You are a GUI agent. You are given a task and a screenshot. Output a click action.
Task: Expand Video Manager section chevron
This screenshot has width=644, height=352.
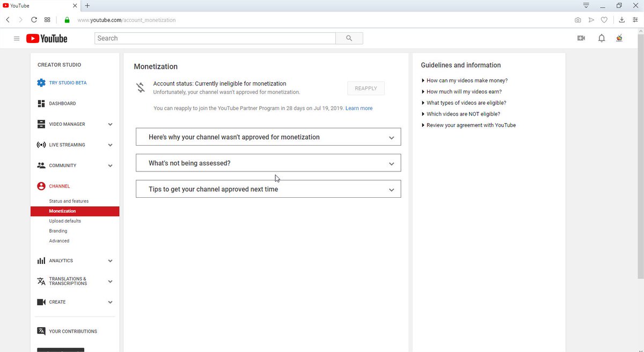pos(110,124)
